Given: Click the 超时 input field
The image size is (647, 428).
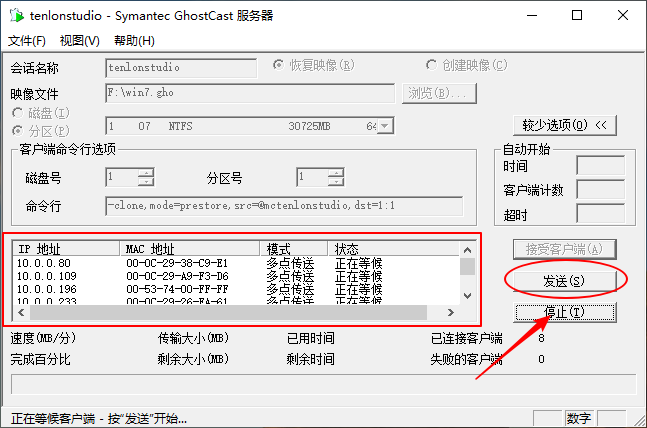Looking at the screenshot, I should coord(600,214).
